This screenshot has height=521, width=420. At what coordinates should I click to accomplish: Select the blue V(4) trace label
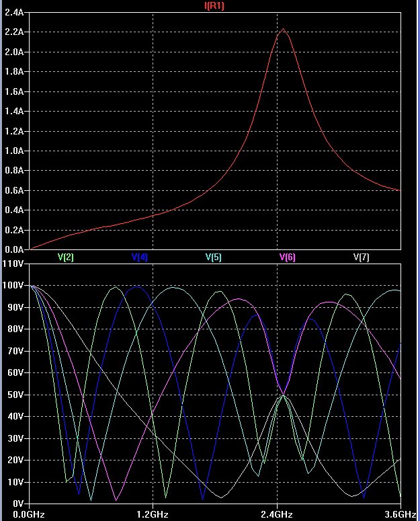coord(139,257)
